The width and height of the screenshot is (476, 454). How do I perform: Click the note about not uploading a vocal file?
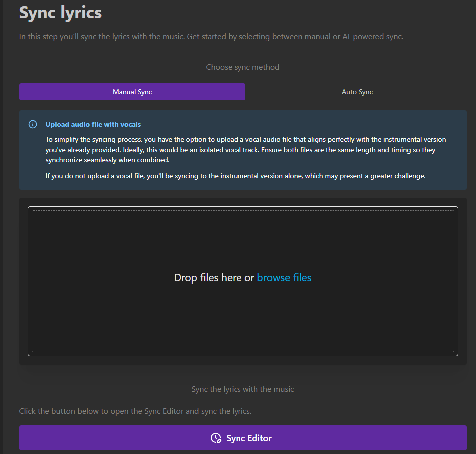coord(236,176)
